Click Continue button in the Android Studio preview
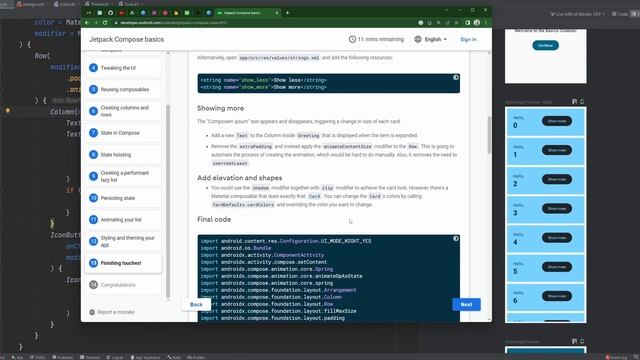Viewport: 640px width, 360px height. 545,45
